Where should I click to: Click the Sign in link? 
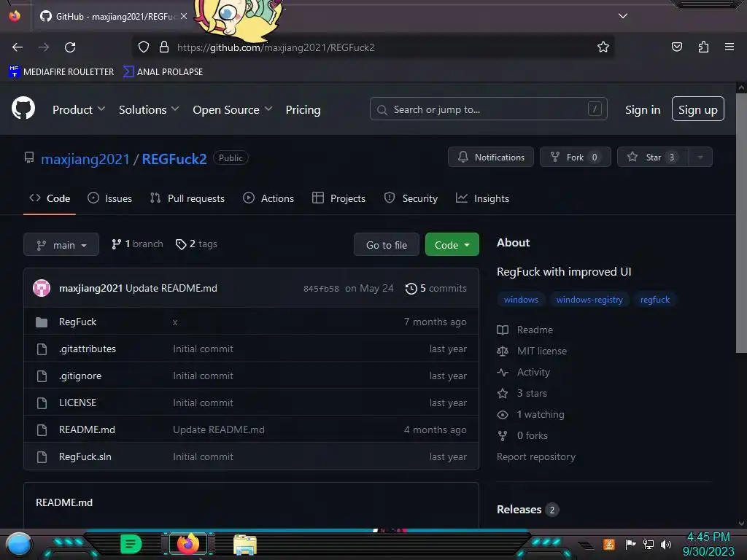pyautogui.click(x=643, y=109)
